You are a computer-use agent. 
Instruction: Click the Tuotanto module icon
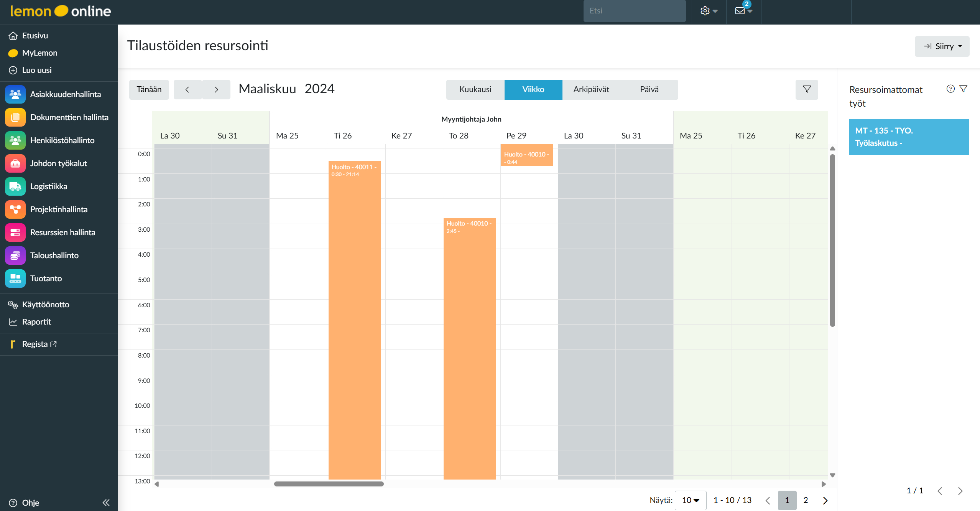click(x=15, y=279)
